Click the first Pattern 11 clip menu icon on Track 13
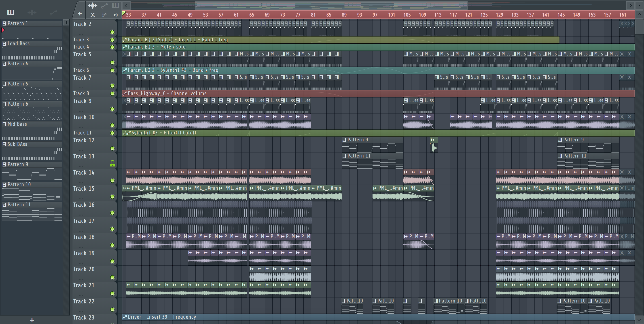Screen dimensions: 644x324 click(344, 156)
